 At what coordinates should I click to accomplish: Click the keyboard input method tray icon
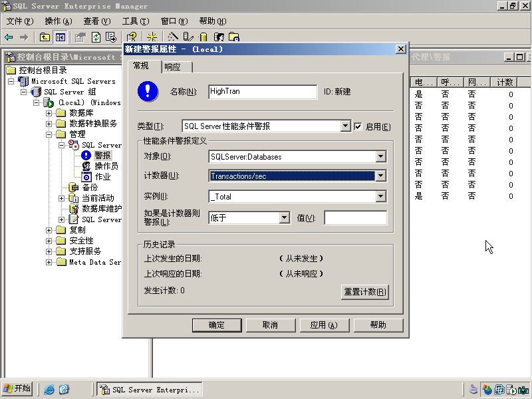click(x=473, y=390)
